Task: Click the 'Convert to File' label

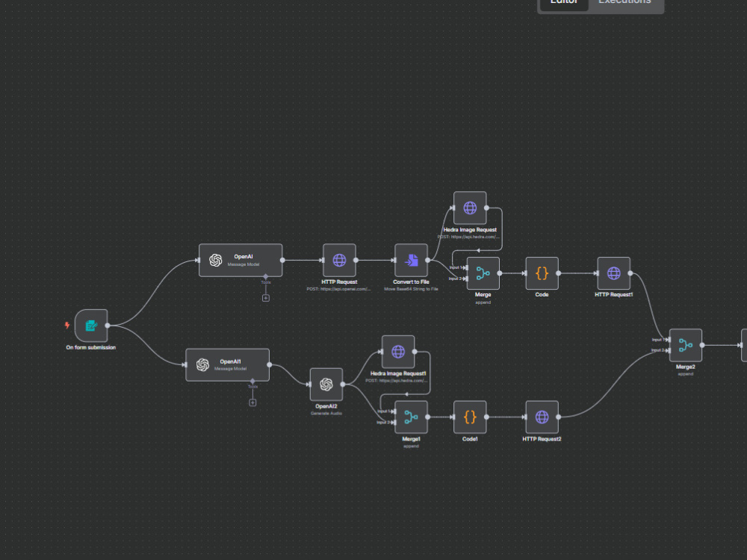Action: click(411, 282)
